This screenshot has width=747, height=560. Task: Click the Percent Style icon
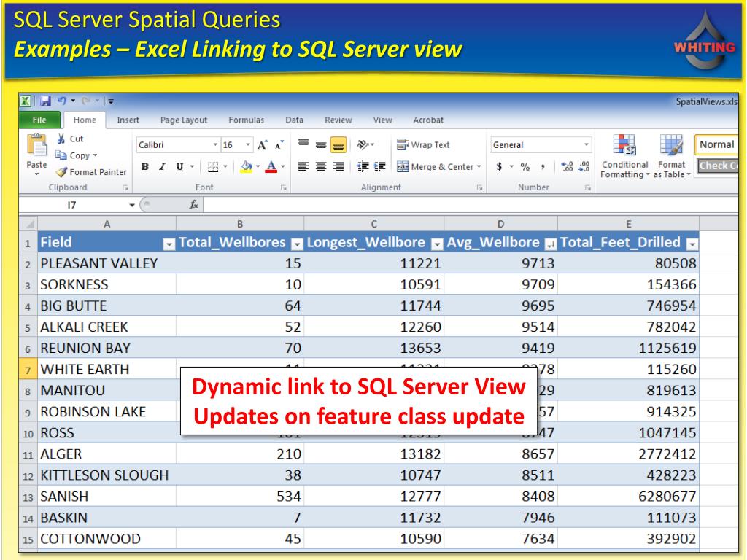[x=525, y=167]
